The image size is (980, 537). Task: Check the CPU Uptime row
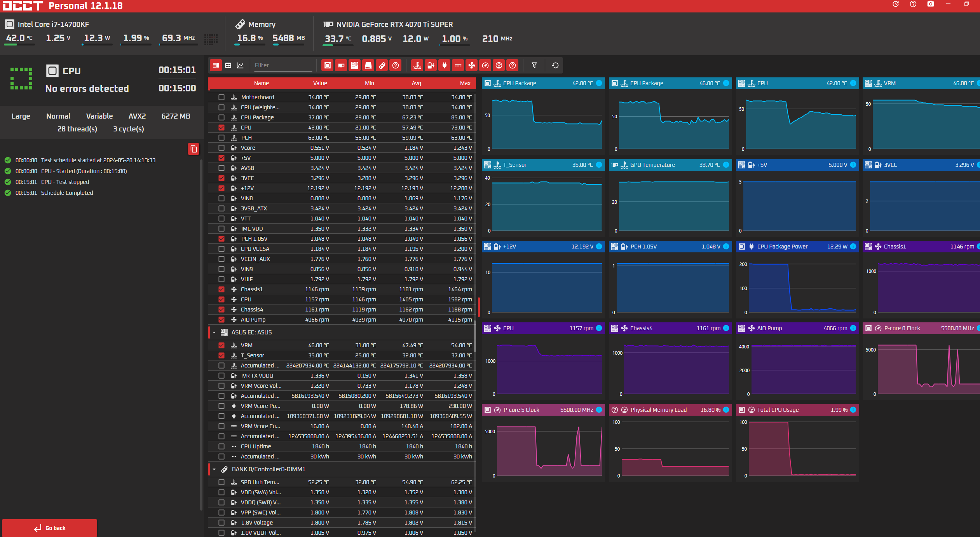pyautogui.click(x=221, y=446)
